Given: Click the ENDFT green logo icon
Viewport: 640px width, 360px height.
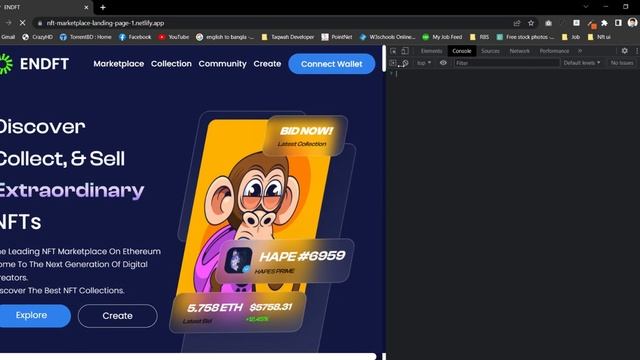Looking at the screenshot, I should [x=6, y=64].
